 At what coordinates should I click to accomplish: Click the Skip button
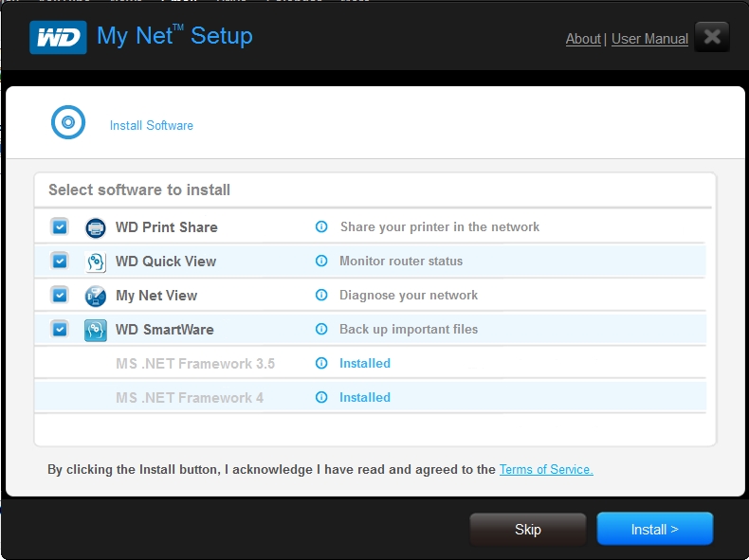point(528,529)
